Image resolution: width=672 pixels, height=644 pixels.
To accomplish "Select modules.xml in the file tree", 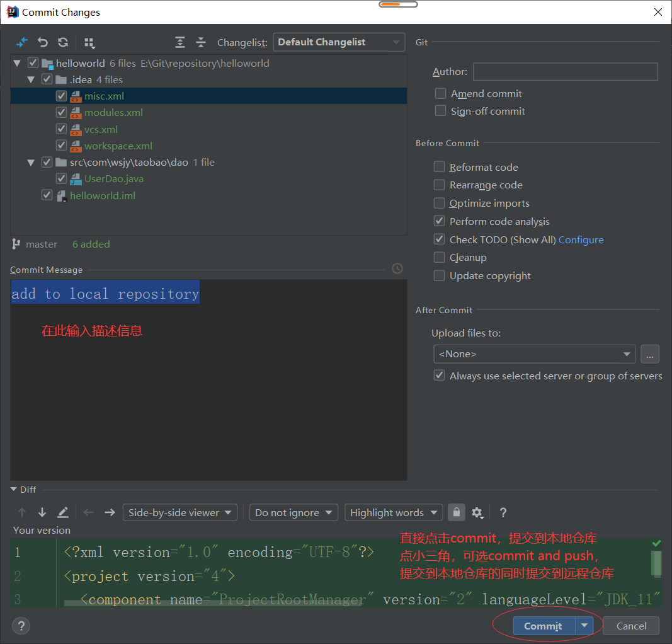I will (x=113, y=112).
